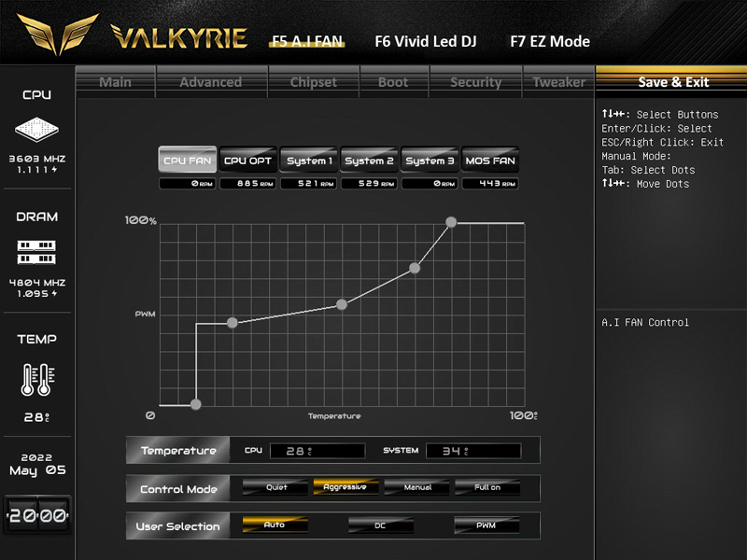Set control mode to Manual
This screenshot has height=560, width=747.
pos(416,487)
